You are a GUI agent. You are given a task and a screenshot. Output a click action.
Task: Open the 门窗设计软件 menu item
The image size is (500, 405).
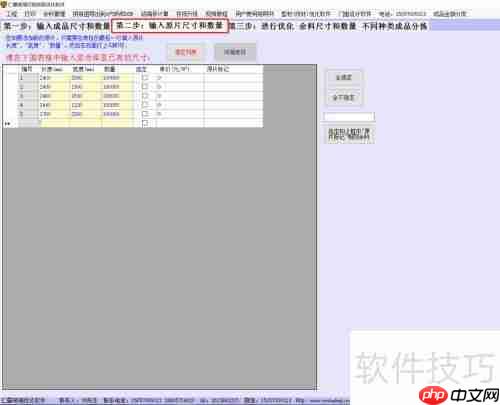point(355,14)
